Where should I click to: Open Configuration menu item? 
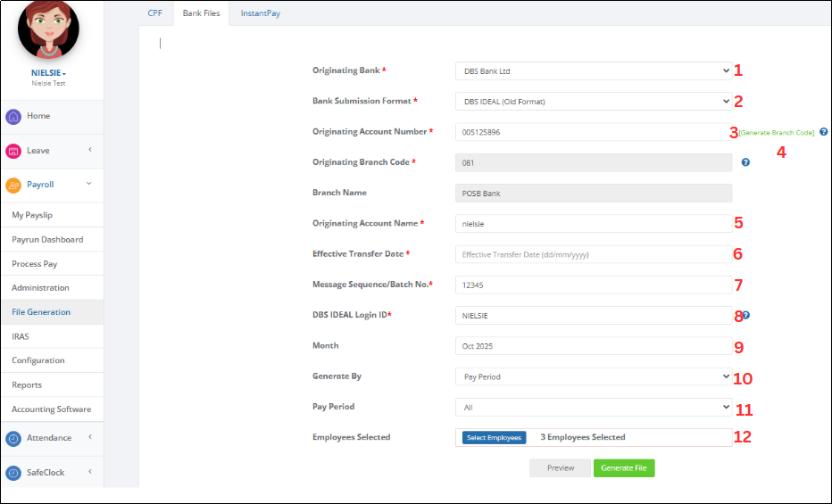pos(52,360)
